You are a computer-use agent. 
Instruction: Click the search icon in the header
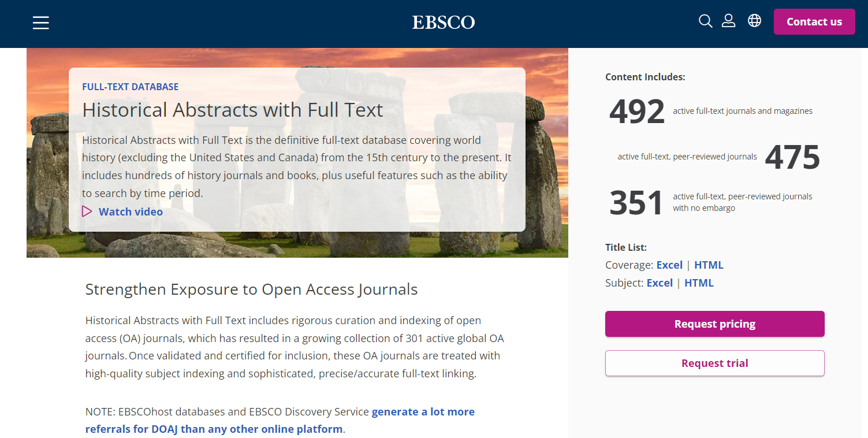705,21
